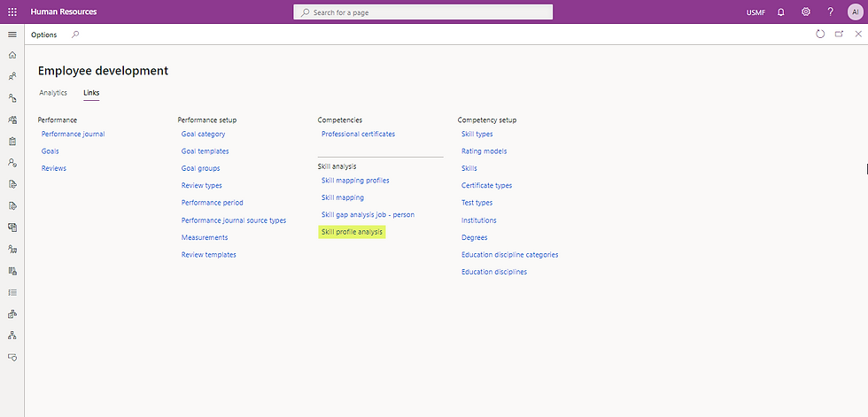Viewport: 868px width, 417px height.
Task: Open the Institutions link
Action: tap(479, 220)
